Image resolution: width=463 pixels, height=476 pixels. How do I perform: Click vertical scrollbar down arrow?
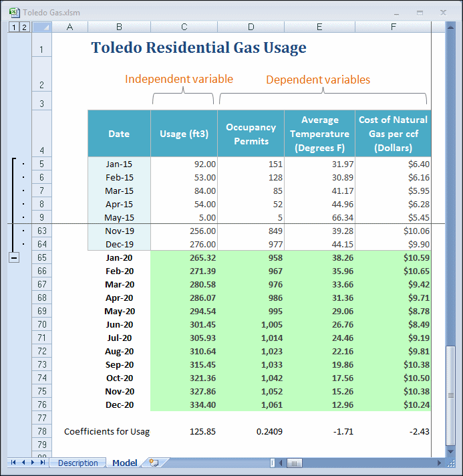(450, 452)
